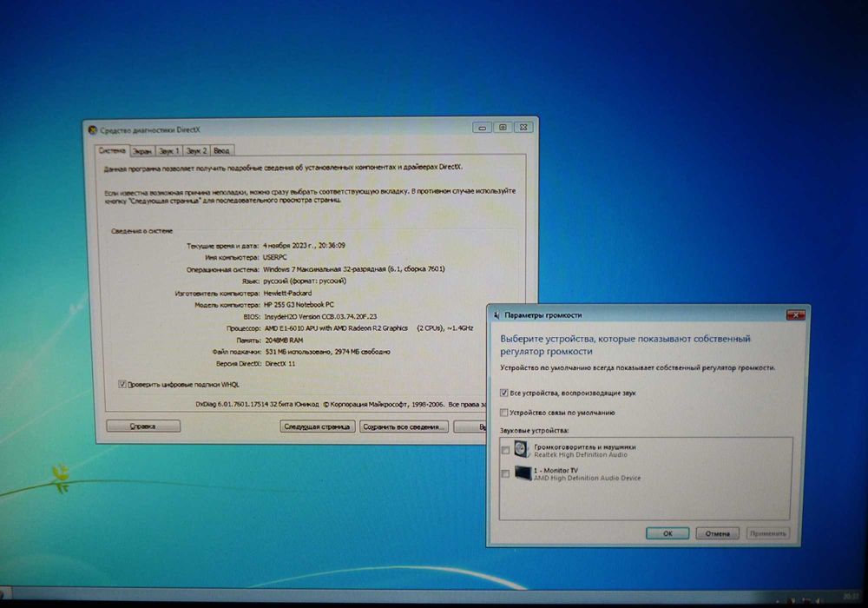Click 'AMD High Definition Audio Device' text
This screenshot has width=868, height=608.
[587, 478]
